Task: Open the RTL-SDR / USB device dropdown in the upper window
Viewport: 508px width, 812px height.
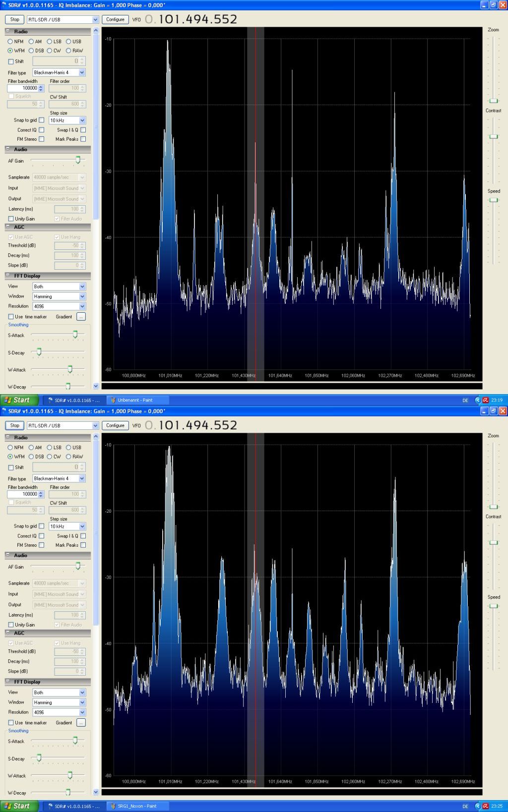Action: pyautogui.click(x=95, y=20)
